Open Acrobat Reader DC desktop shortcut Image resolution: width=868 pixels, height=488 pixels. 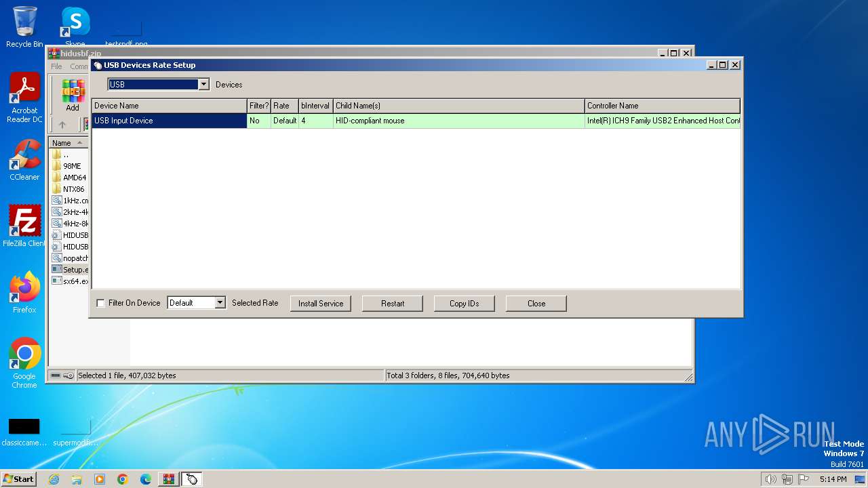coord(24,97)
